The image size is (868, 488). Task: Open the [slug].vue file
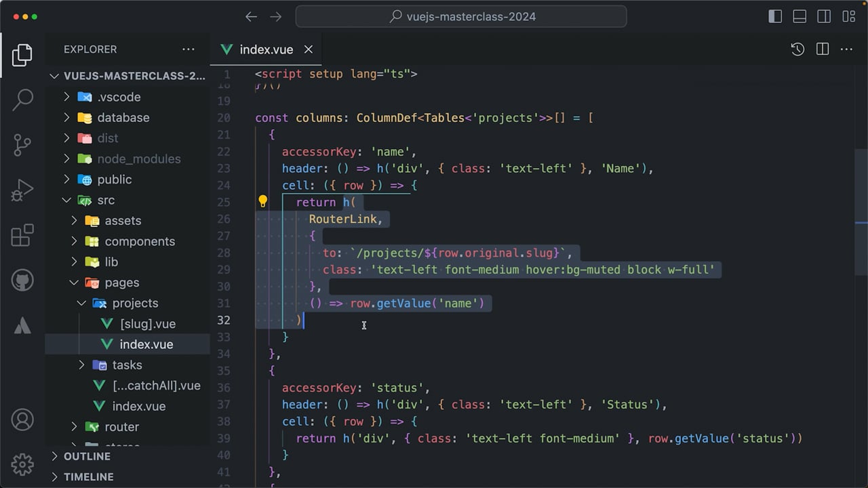pos(127,323)
